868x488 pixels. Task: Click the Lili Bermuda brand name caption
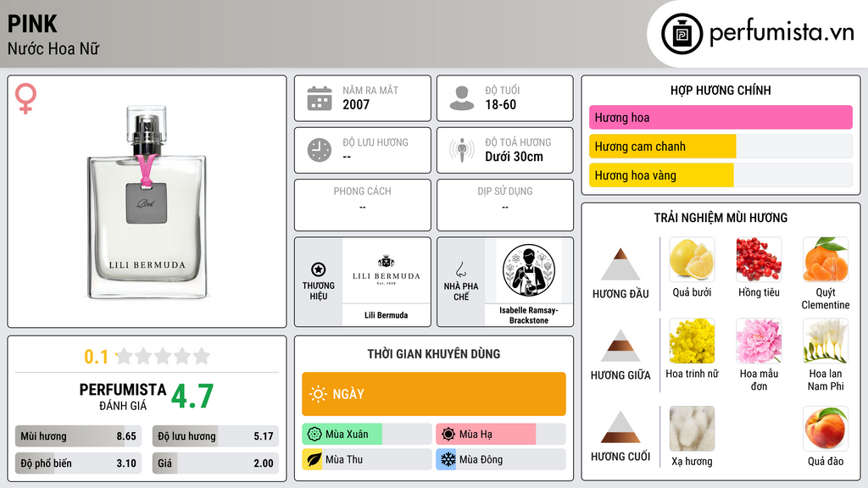(386, 315)
